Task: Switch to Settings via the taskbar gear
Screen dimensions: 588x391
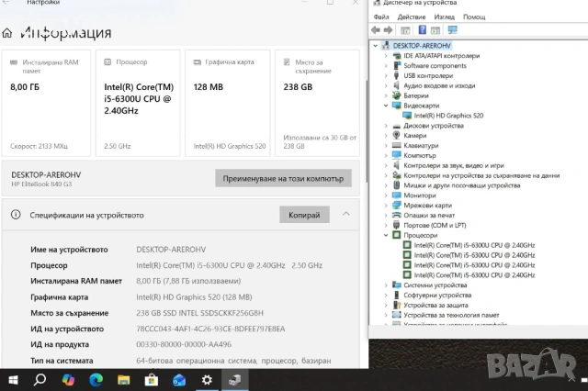Action: coord(207,380)
